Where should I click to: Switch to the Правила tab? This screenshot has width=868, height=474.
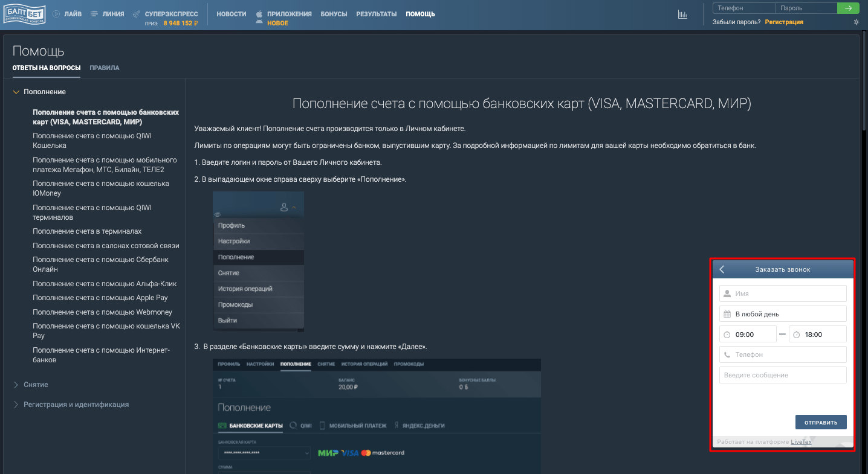(105, 68)
